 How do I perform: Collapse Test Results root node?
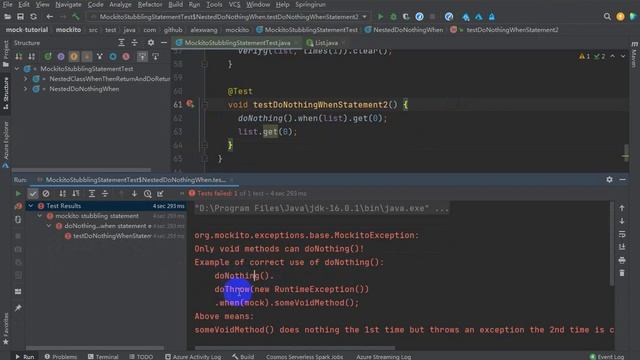[x=31, y=206]
